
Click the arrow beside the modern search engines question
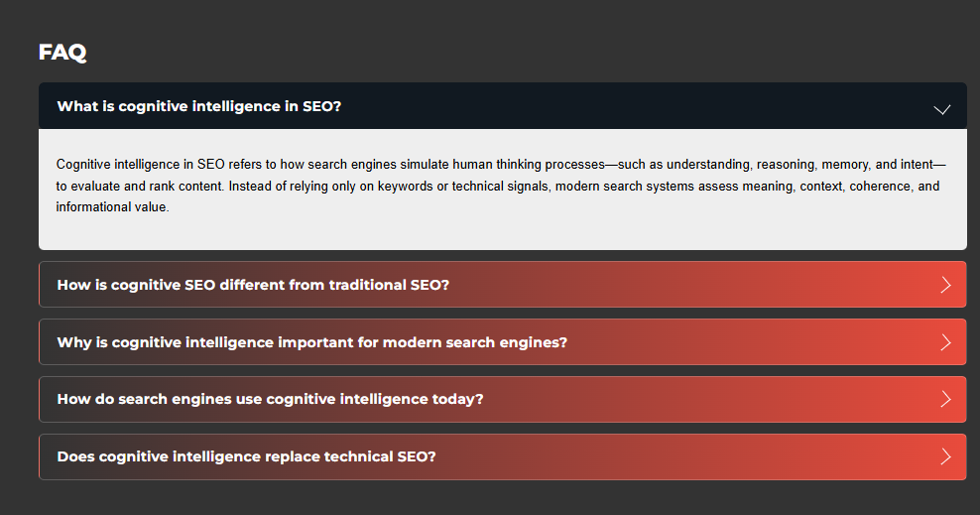click(945, 342)
